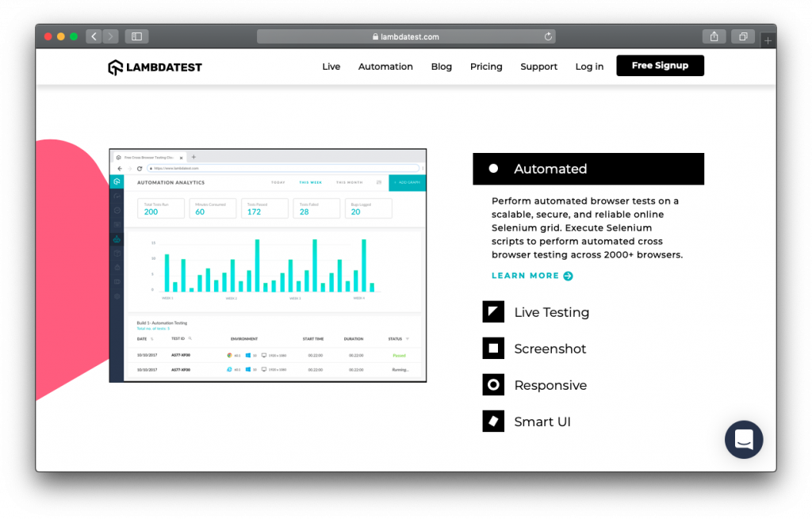Click the yellow minimize window button

tap(60, 36)
